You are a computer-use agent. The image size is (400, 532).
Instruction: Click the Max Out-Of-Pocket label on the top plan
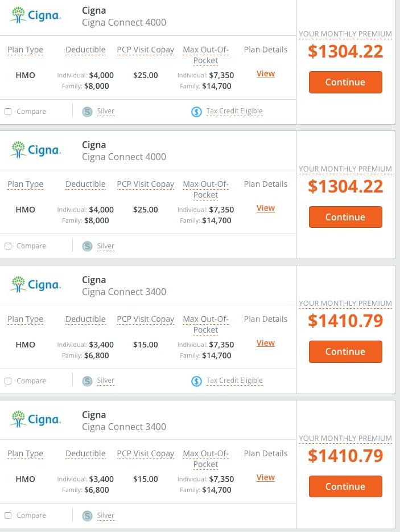[x=205, y=55]
